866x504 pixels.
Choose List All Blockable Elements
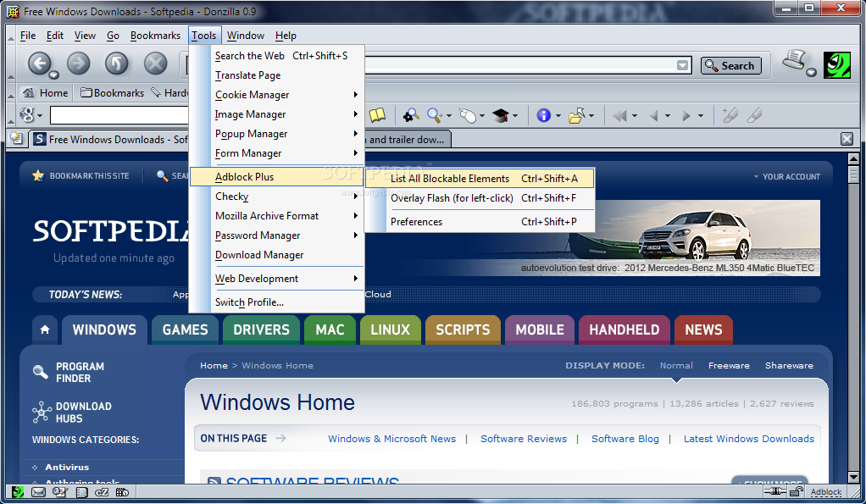click(480, 178)
